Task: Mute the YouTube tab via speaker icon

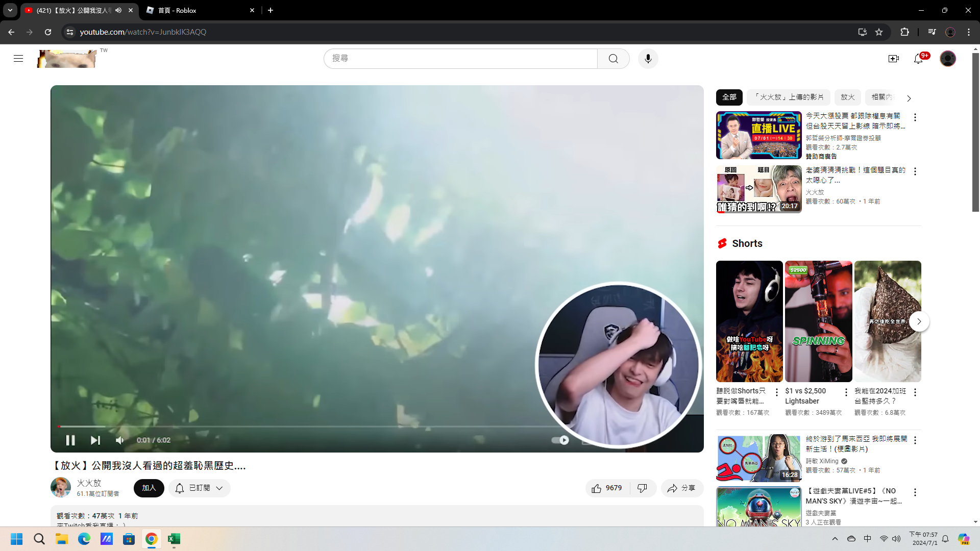Action: pyautogui.click(x=118, y=10)
